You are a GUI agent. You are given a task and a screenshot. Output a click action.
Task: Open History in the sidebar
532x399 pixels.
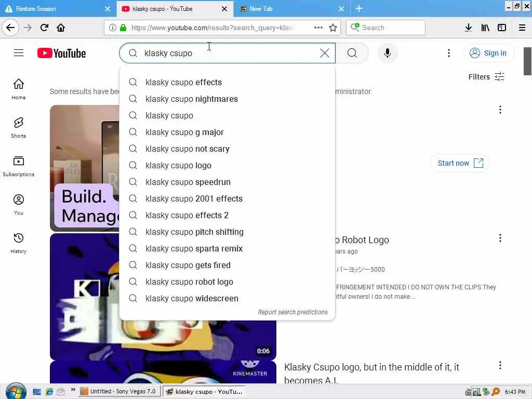pyautogui.click(x=19, y=243)
